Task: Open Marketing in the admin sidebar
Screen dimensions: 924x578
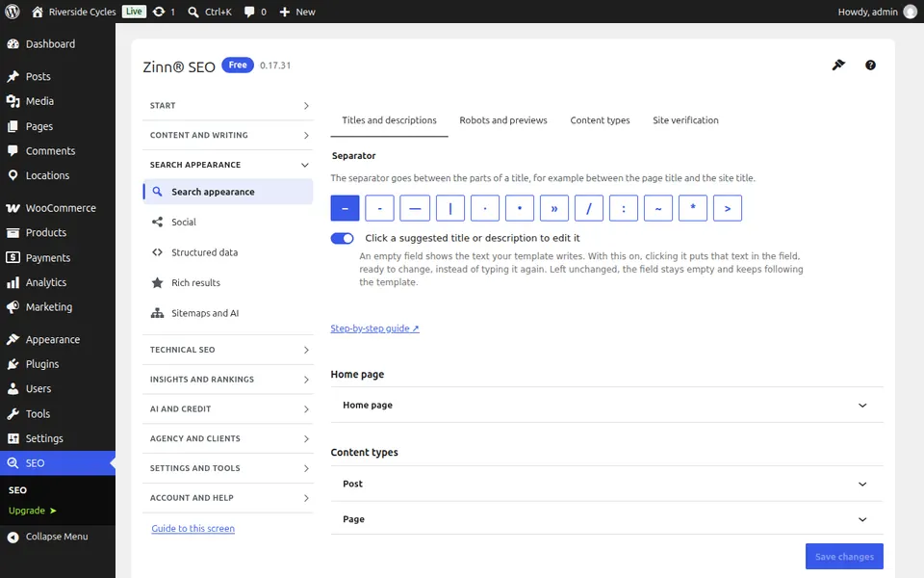Action: (x=58, y=306)
